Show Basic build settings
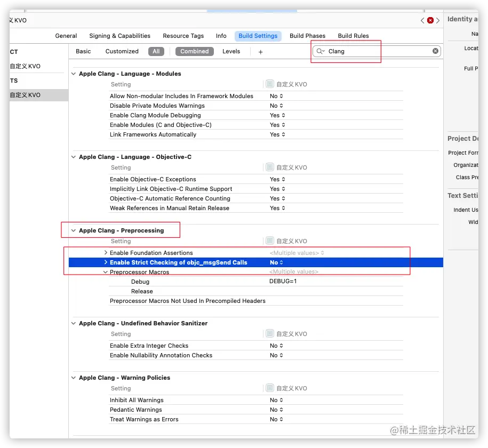This screenshot has height=448, width=488. [x=83, y=51]
